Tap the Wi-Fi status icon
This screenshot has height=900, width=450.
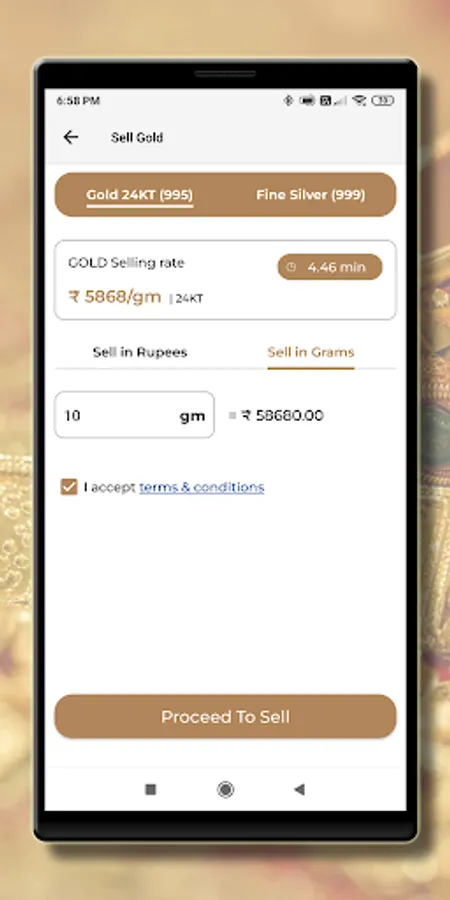point(359,100)
